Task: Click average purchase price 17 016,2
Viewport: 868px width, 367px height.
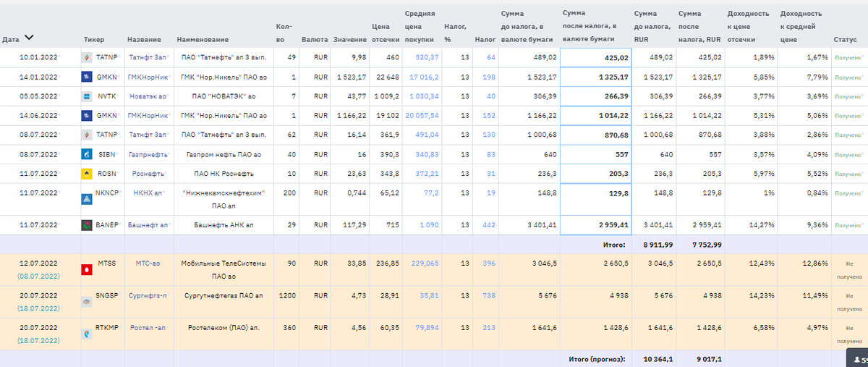Action: pyautogui.click(x=424, y=77)
